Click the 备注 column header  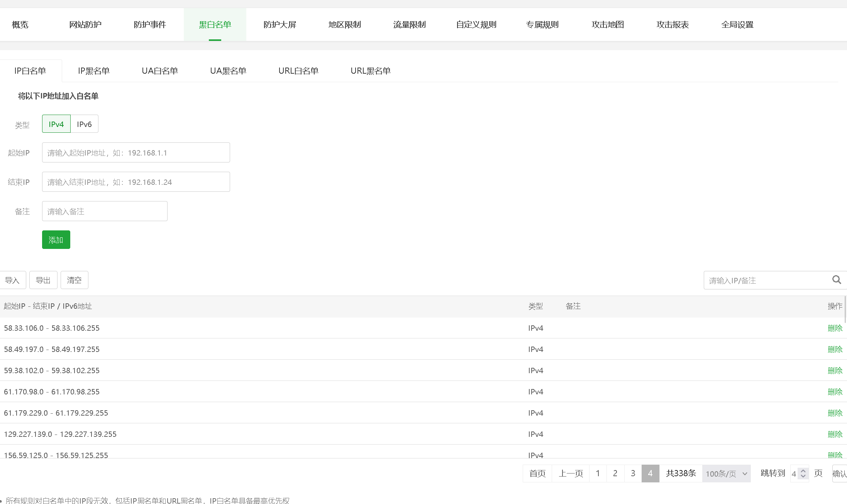tap(573, 306)
